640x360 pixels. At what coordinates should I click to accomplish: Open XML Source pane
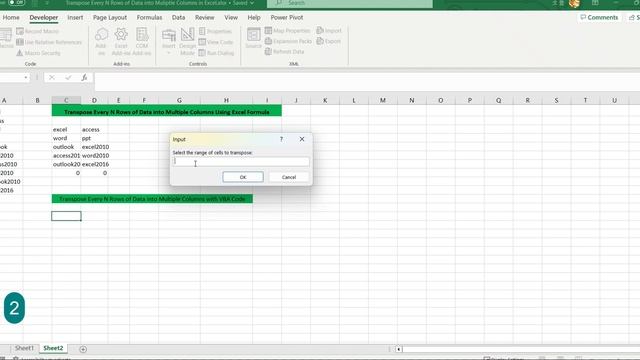(x=253, y=38)
